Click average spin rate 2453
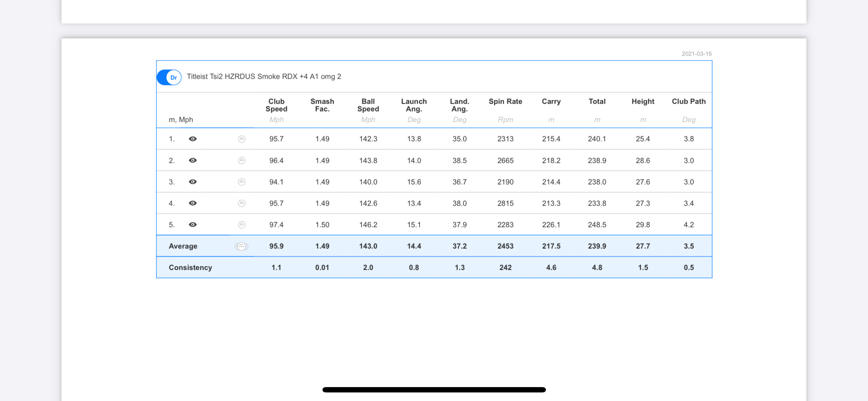The width and height of the screenshot is (868, 401). click(505, 246)
